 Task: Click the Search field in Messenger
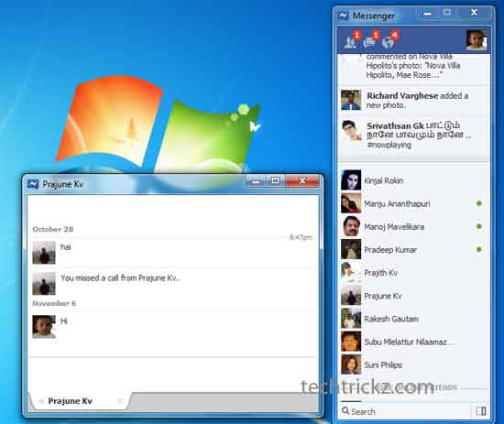tap(405, 411)
